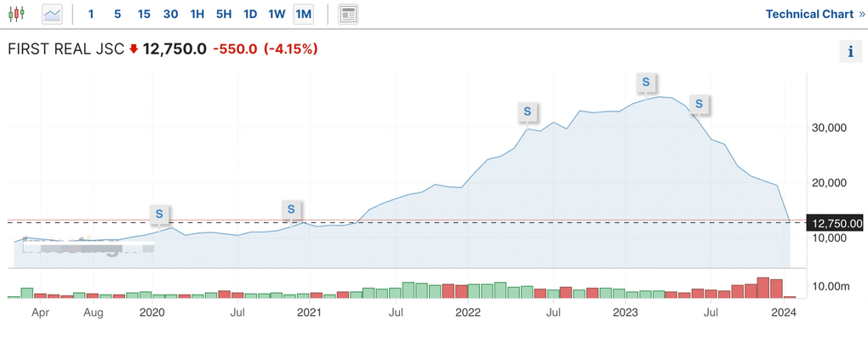Select the 1W weekly interval
Image resolution: width=868 pixels, height=338 pixels.
[277, 14]
